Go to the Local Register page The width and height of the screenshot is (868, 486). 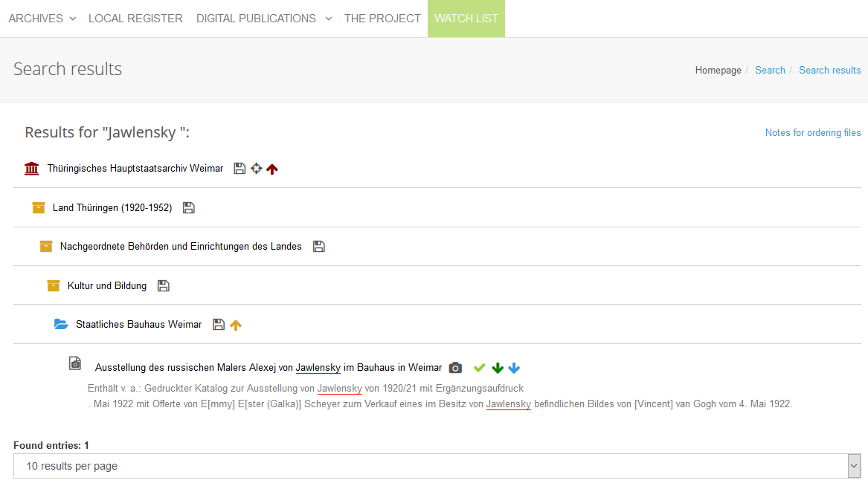(x=135, y=19)
